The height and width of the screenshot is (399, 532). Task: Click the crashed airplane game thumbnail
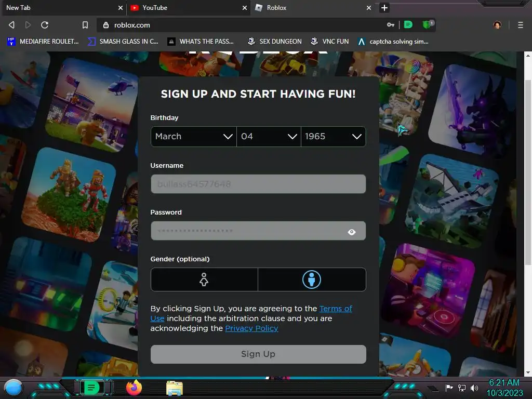tap(453, 202)
